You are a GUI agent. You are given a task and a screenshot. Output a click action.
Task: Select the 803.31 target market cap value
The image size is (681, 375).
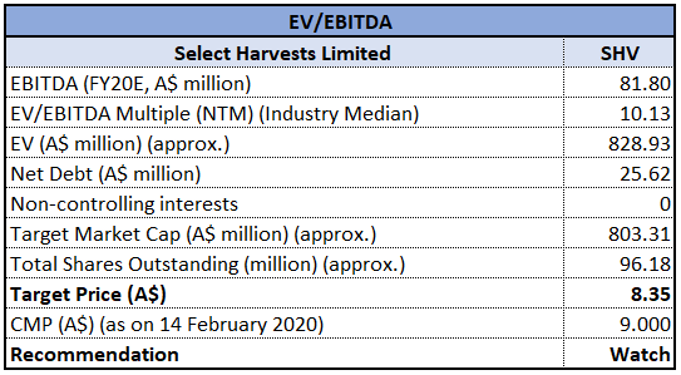pyautogui.click(x=619, y=234)
